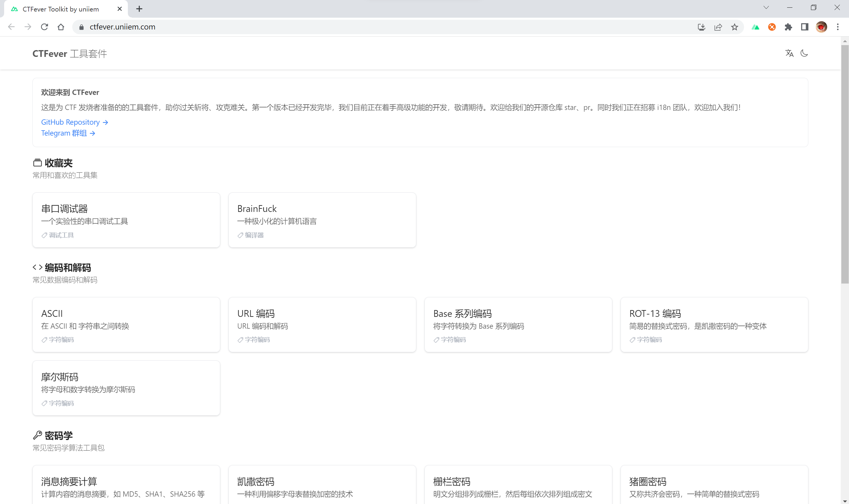Viewport: 849px width, 504px height.
Task: Bookmark page with star icon
Action: 735,27
